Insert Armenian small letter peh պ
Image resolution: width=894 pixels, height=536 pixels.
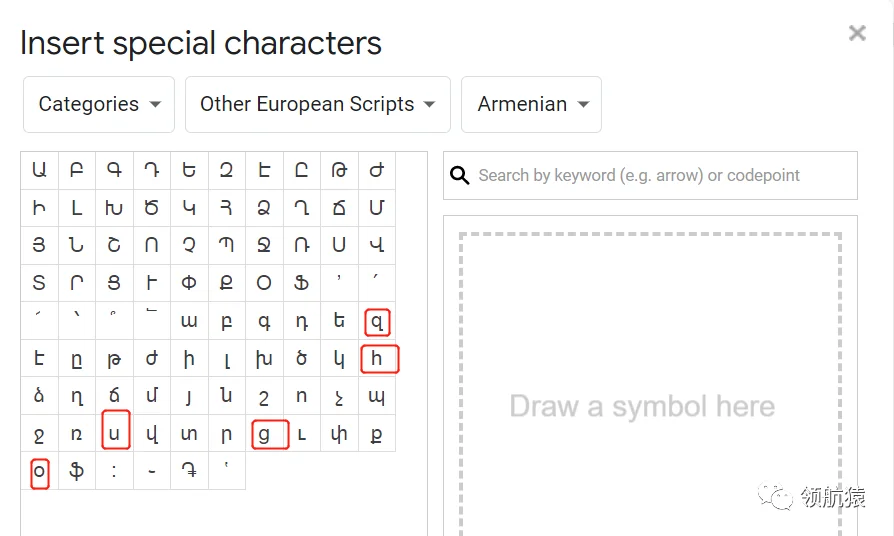tap(377, 396)
